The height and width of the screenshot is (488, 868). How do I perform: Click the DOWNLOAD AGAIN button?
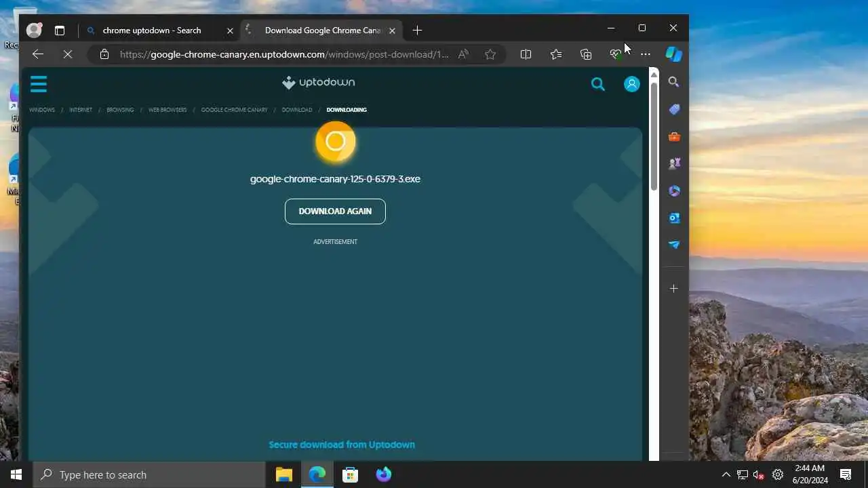point(335,211)
